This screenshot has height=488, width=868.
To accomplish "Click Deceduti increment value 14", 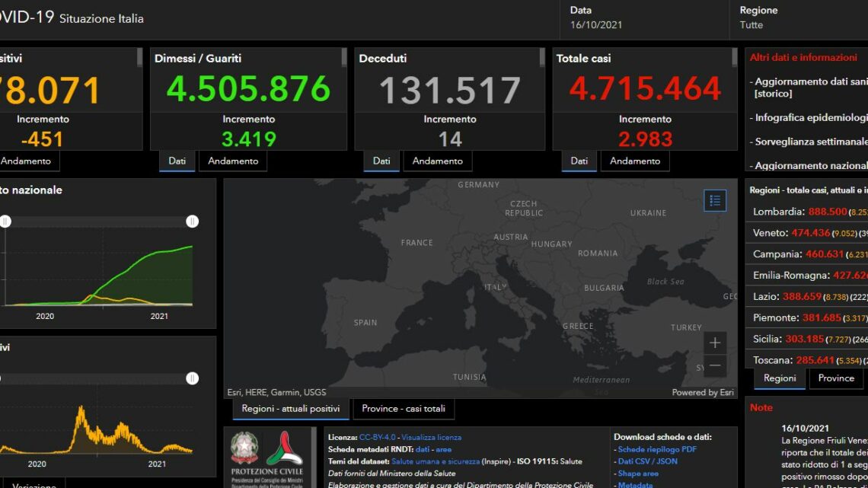I will [x=449, y=139].
